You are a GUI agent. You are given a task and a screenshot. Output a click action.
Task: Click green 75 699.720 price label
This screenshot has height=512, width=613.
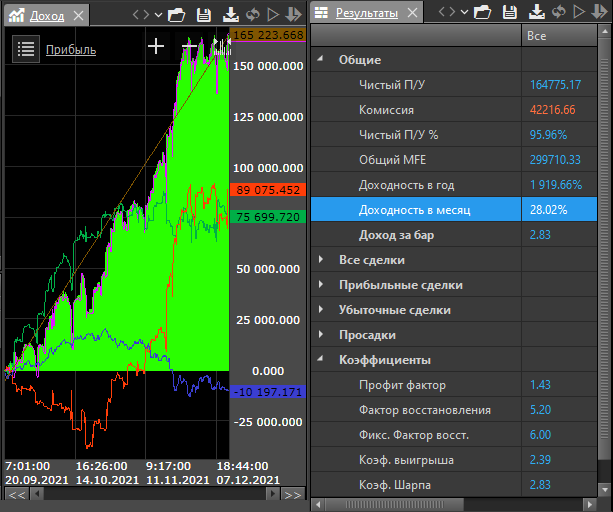268,217
